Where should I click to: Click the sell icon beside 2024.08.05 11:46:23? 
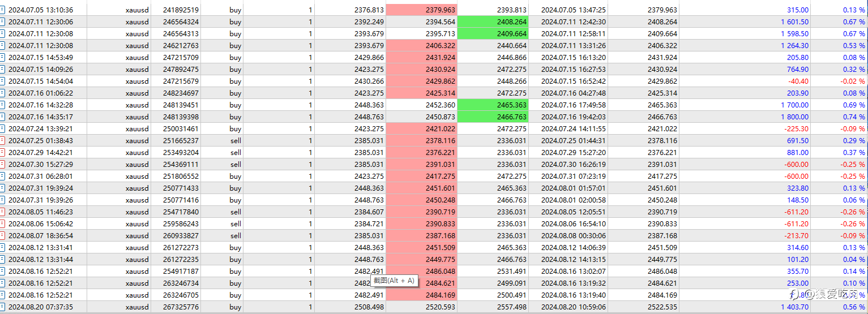click(2, 212)
